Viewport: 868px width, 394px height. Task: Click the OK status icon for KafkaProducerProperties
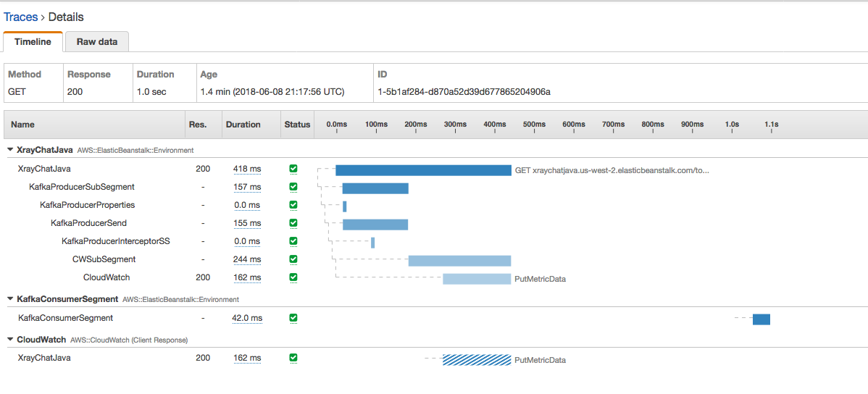click(293, 205)
